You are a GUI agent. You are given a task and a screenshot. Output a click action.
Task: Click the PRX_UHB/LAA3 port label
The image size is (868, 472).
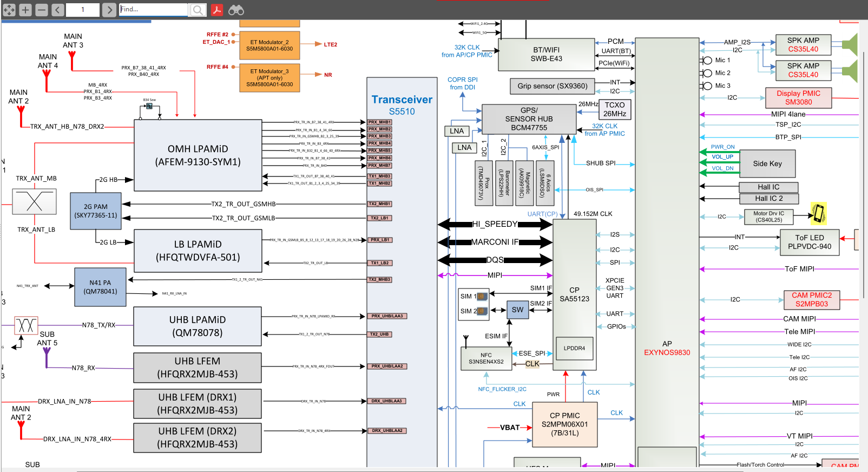coord(387,316)
